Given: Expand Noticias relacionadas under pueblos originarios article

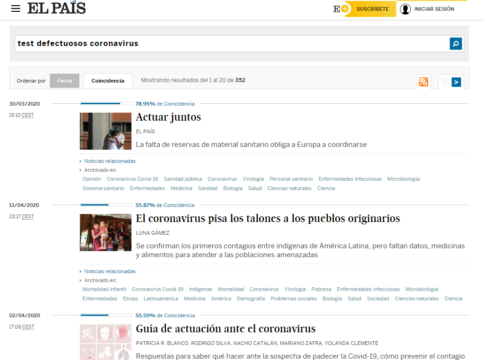Looking at the screenshot, I should pos(110,271).
